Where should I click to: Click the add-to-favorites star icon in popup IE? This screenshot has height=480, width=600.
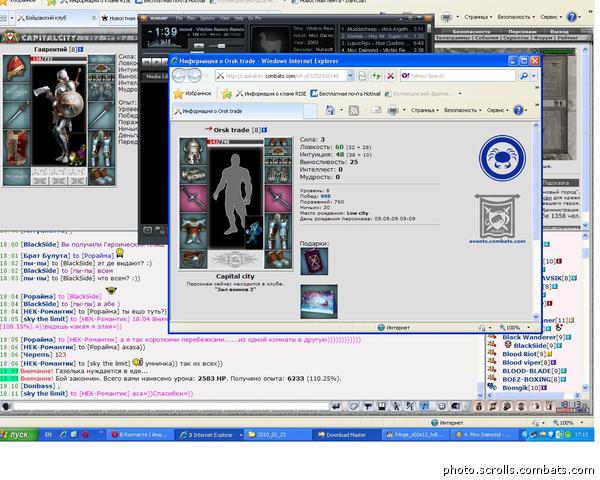(x=227, y=93)
